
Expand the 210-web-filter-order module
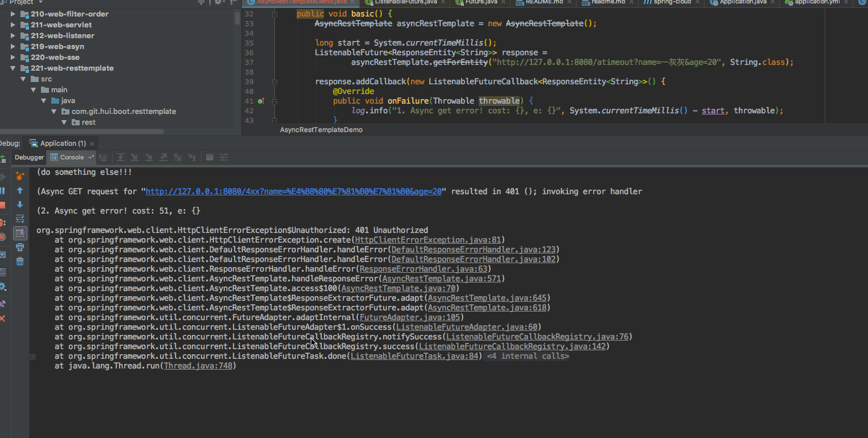tap(13, 14)
